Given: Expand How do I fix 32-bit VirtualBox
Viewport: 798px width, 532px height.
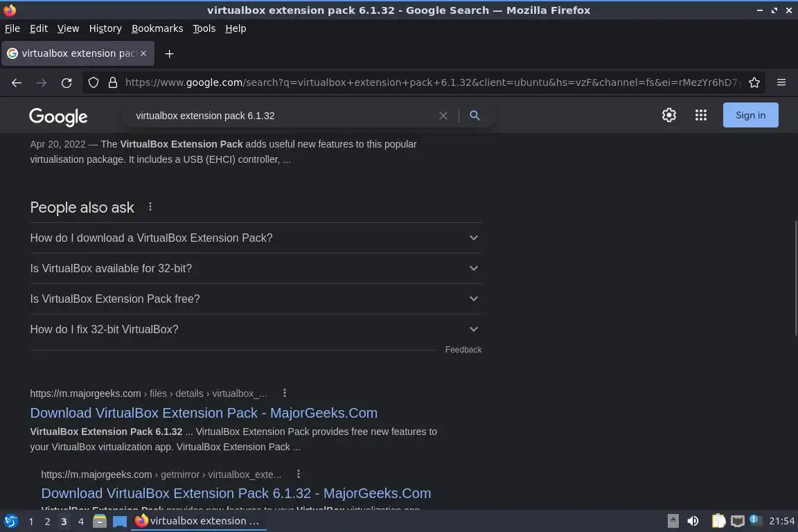Looking at the screenshot, I should (x=256, y=329).
